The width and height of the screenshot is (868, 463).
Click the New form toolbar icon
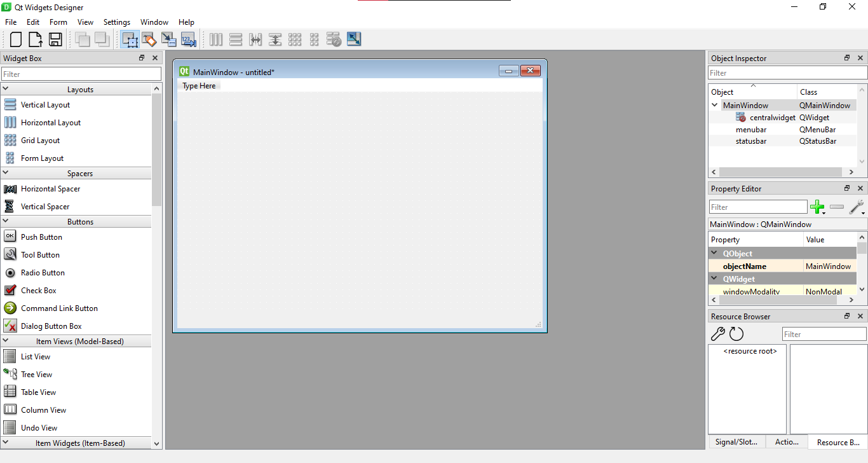click(x=16, y=39)
